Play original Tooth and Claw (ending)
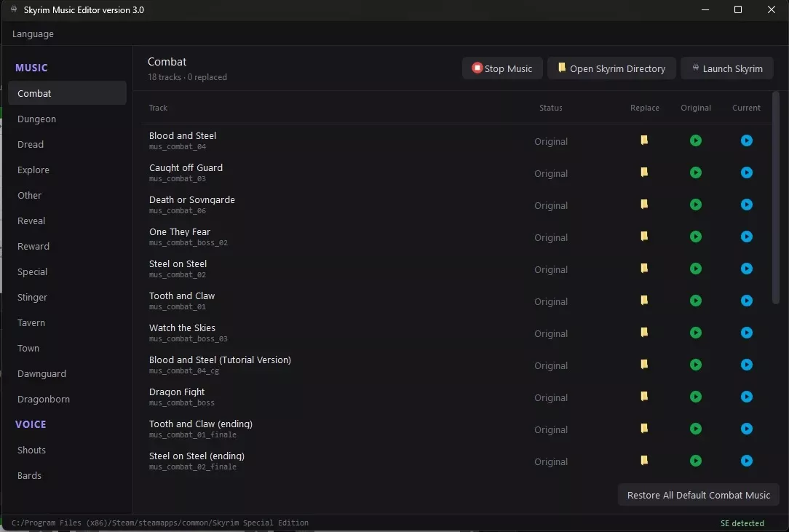 [x=695, y=429]
